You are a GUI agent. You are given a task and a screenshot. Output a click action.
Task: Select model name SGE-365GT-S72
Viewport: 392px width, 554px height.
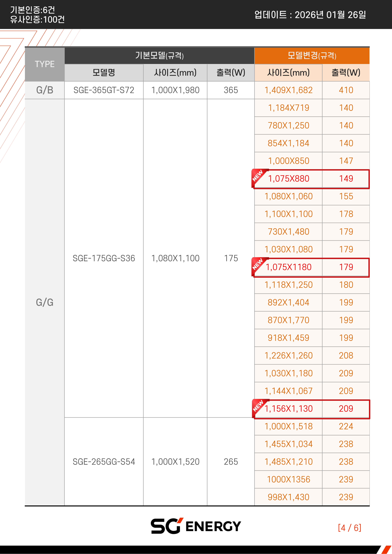(x=104, y=90)
